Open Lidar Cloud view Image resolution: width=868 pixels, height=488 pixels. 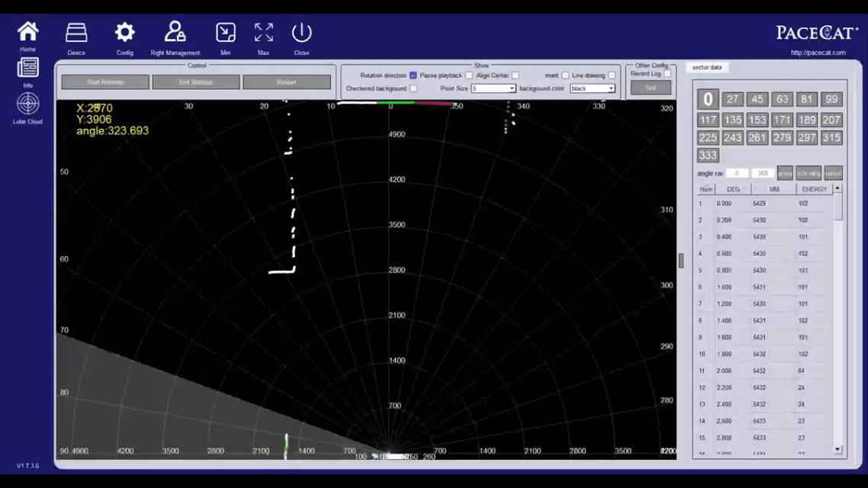tap(28, 104)
